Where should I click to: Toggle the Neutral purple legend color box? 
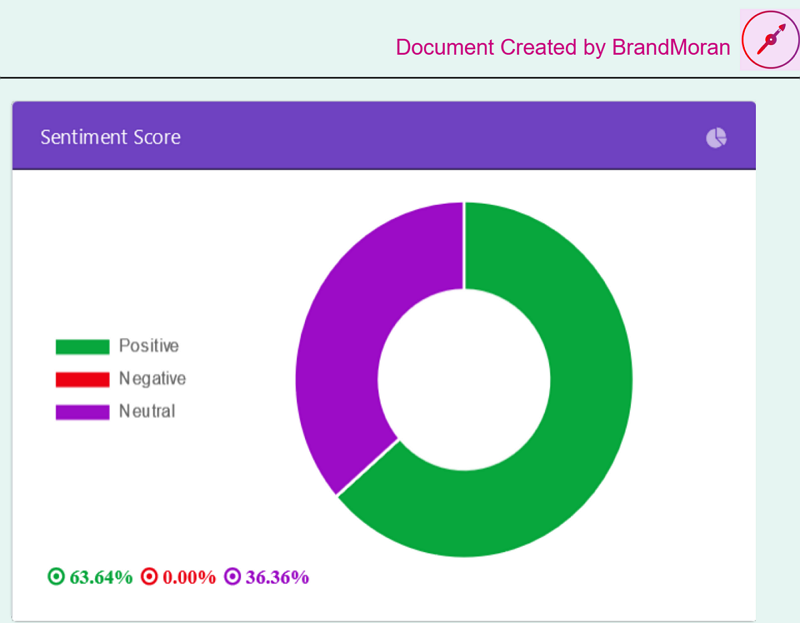pos(82,412)
